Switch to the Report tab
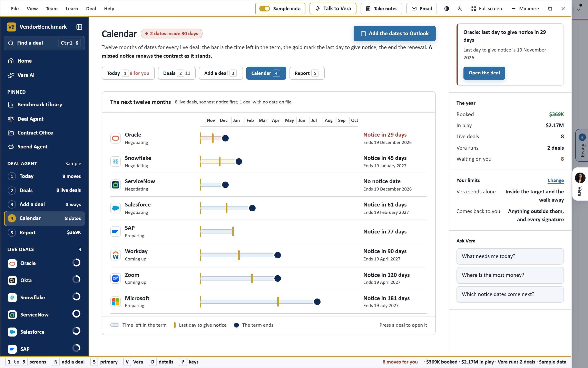Viewport: 588px width, 368px height. (x=307, y=73)
